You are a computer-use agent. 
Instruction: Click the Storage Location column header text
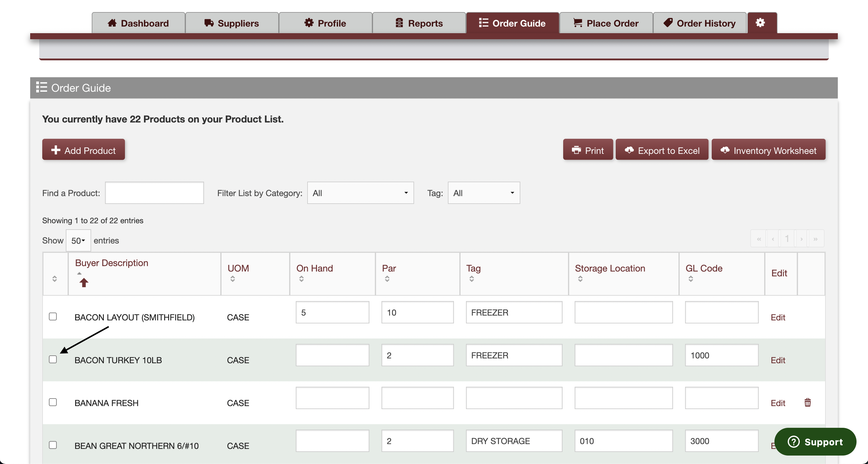(x=610, y=268)
